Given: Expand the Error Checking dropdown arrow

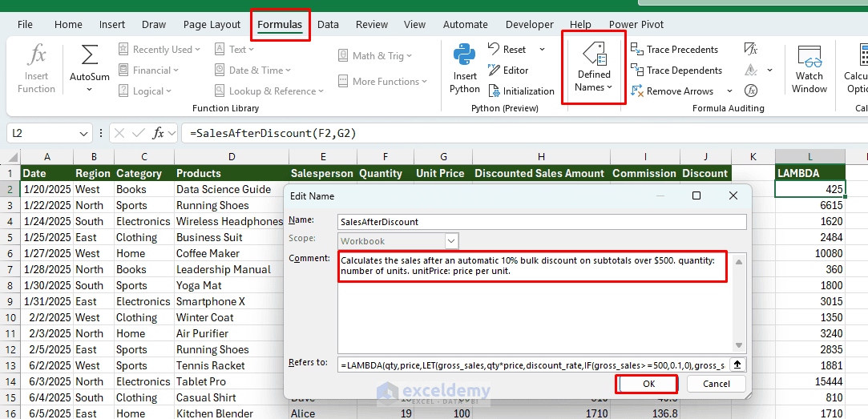Looking at the screenshot, I should tap(769, 71).
